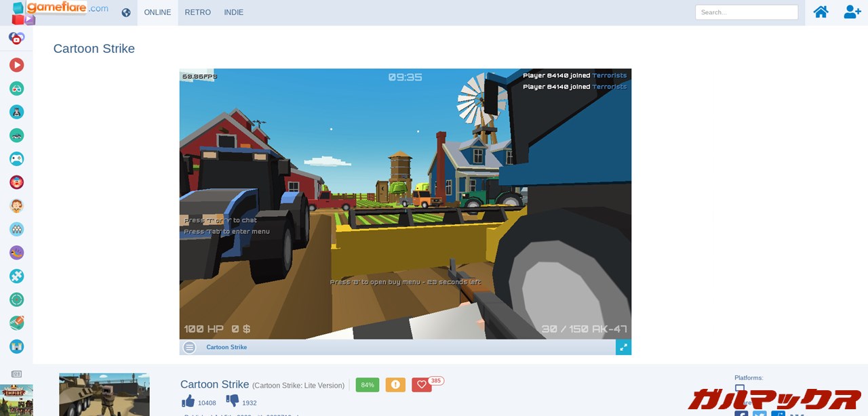Viewport: 868px width, 416px height.
Task: Click the orange report issue button
Action: tap(395, 385)
